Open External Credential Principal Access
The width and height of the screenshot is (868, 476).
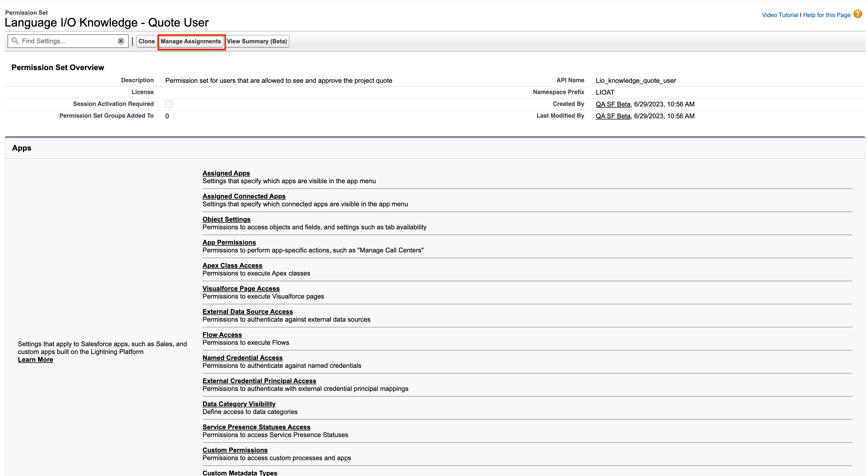pos(259,381)
